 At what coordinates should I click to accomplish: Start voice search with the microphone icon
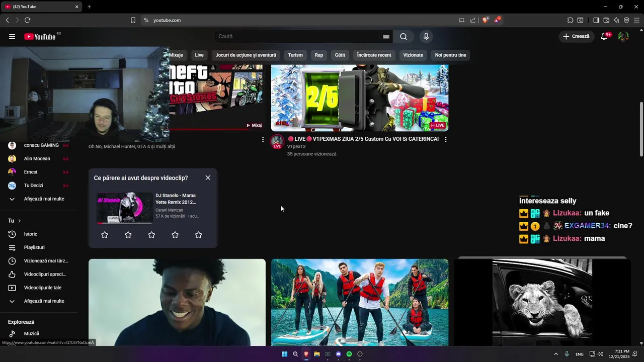(426, 36)
